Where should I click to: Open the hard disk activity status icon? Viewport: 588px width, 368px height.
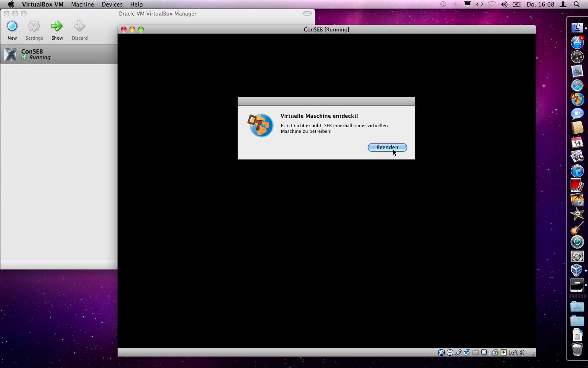pyautogui.click(x=441, y=352)
